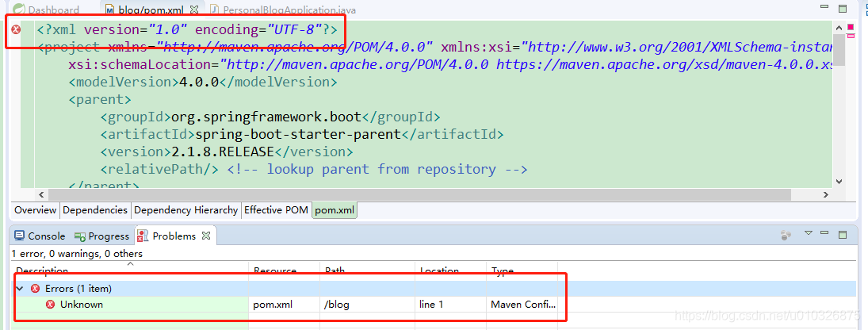The image size is (868, 330).
Task: Click the pink overview ruler annotation
Action: point(851,36)
